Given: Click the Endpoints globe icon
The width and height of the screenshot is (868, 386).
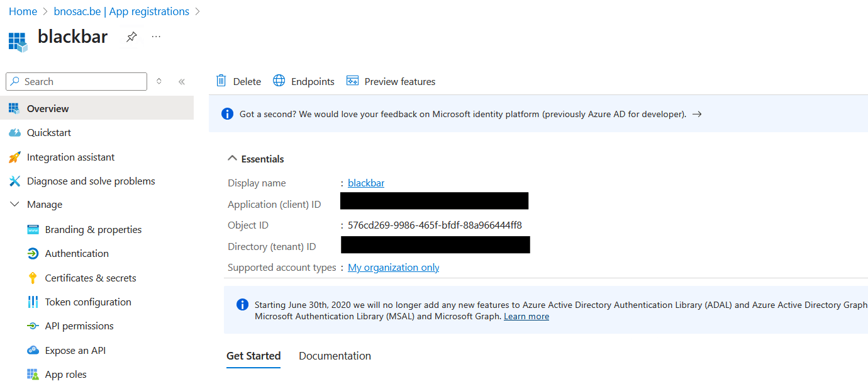Looking at the screenshot, I should click(279, 81).
